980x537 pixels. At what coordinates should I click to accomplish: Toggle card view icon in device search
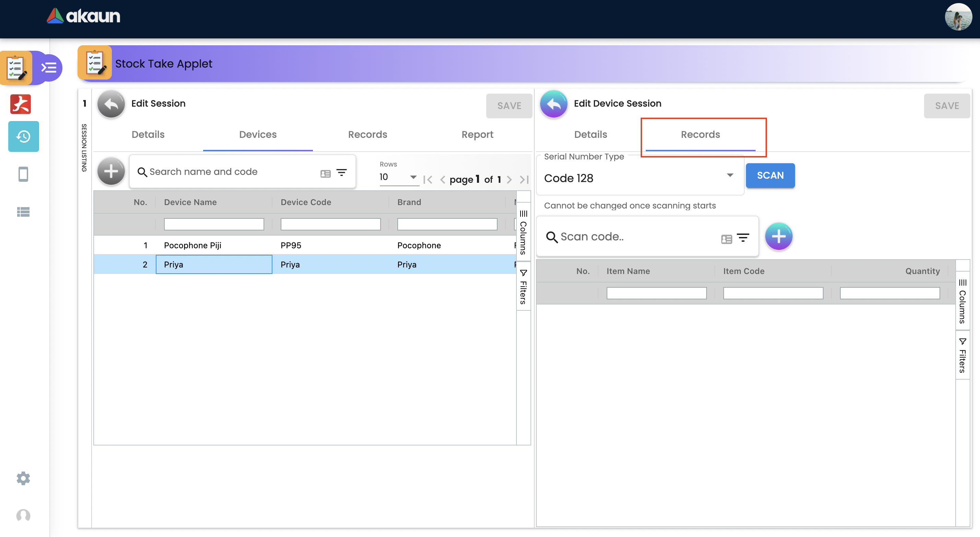click(x=325, y=174)
